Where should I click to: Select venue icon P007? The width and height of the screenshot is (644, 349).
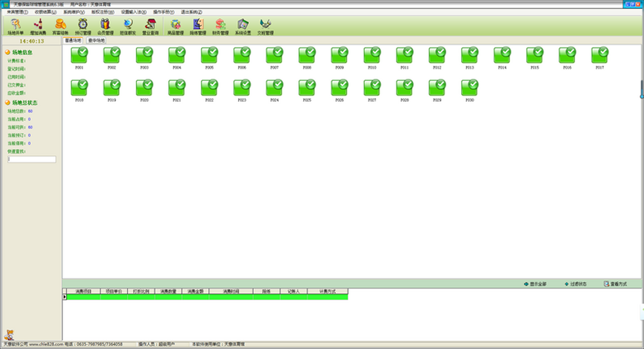pos(274,55)
